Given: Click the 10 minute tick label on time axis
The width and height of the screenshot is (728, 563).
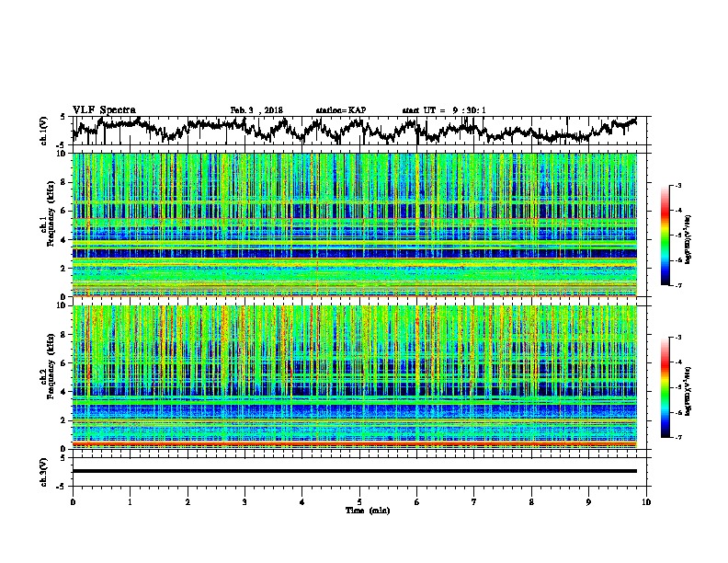Looking at the screenshot, I should (x=646, y=502).
